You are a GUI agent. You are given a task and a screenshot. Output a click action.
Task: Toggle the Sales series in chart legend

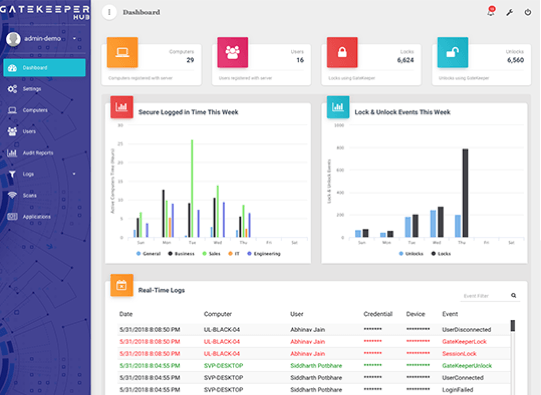tap(211, 254)
